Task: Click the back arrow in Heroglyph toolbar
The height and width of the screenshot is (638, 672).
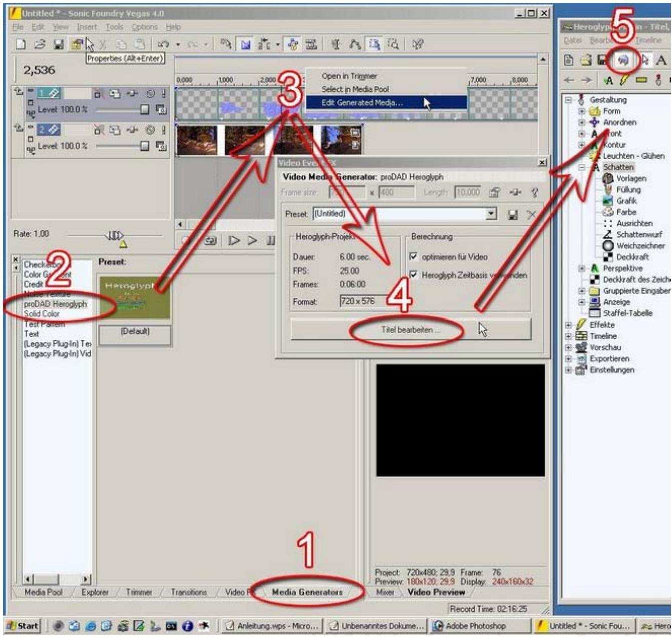Action: click(569, 80)
